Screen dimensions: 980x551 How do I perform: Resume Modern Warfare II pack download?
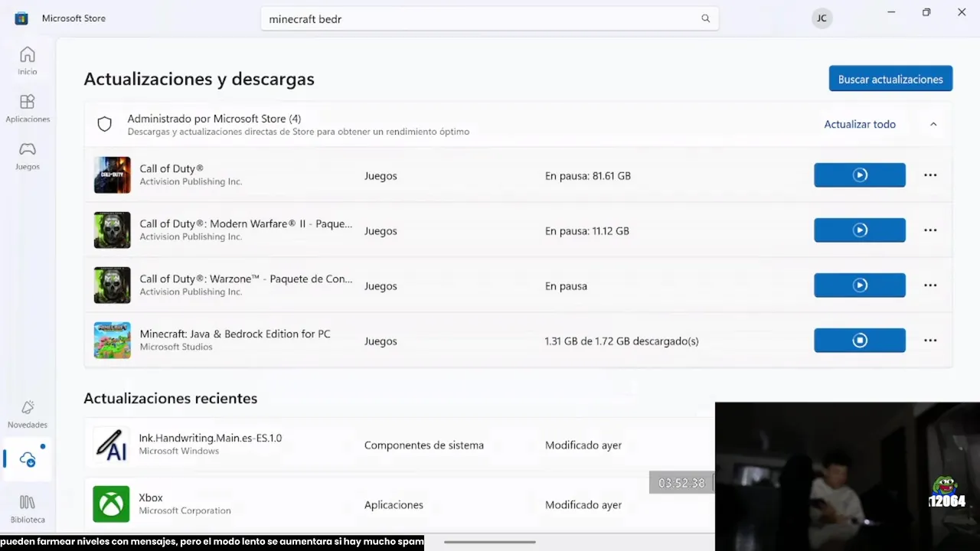point(860,230)
